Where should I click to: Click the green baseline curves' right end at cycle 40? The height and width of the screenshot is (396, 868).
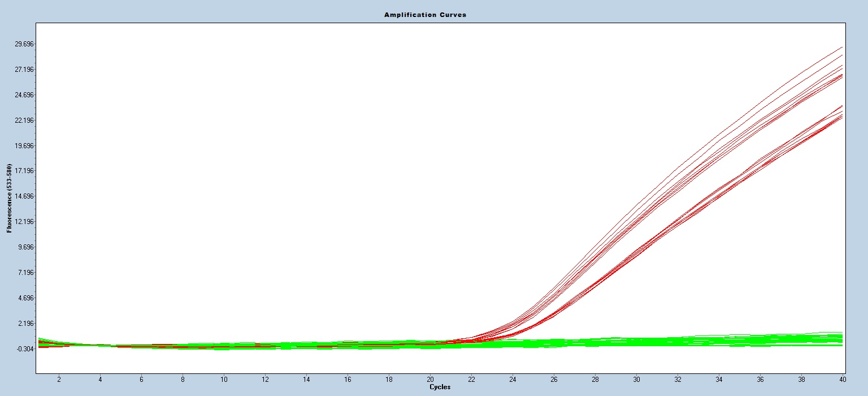point(841,338)
